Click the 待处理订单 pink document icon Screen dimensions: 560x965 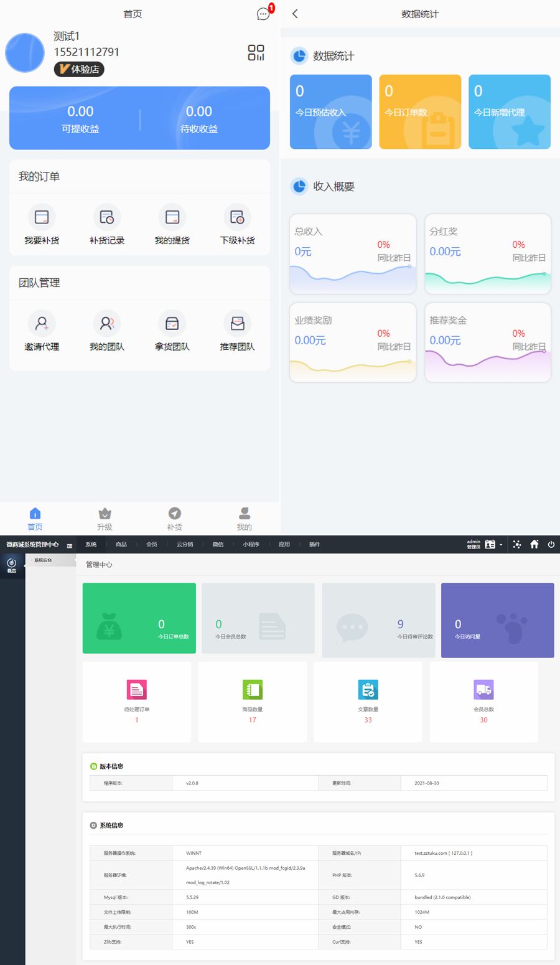137,690
